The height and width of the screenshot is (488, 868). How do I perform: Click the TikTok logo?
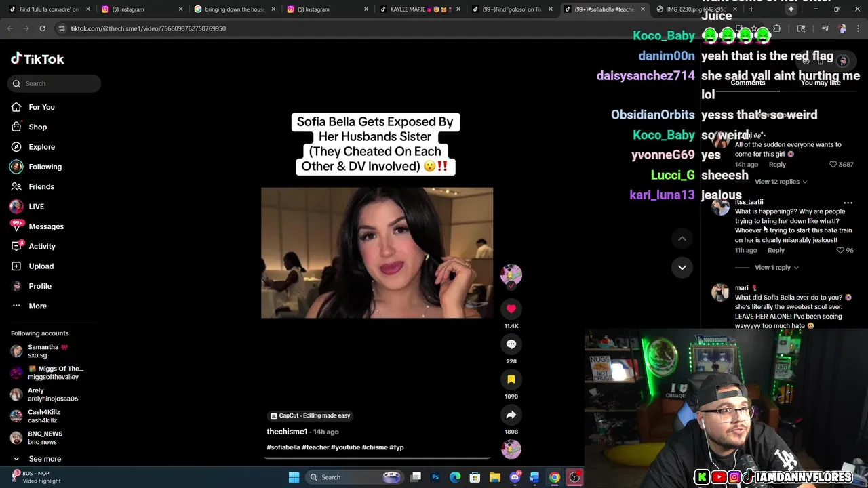click(x=37, y=59)
